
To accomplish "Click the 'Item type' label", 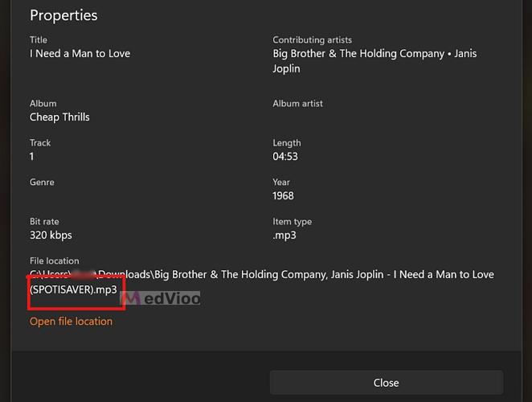I will coord(293,221).
